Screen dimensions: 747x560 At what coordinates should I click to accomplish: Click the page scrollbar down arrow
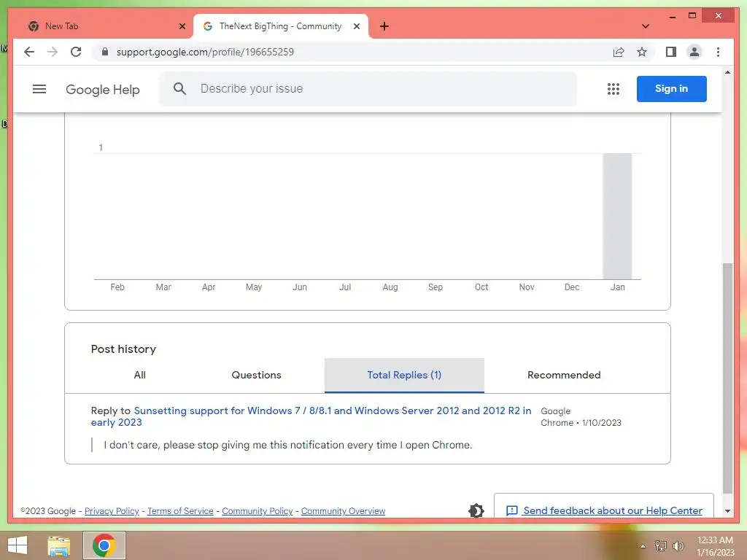click(x=727, y=511)
